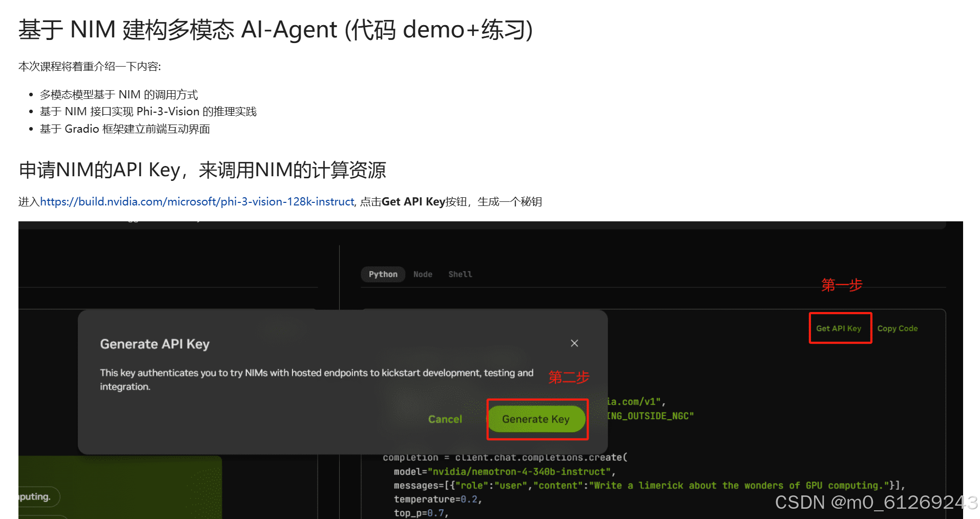The width and height of the screenshot is (980, 519).
Task: Click the 'Generate API Key' dialog title
Action: (155, 344)
